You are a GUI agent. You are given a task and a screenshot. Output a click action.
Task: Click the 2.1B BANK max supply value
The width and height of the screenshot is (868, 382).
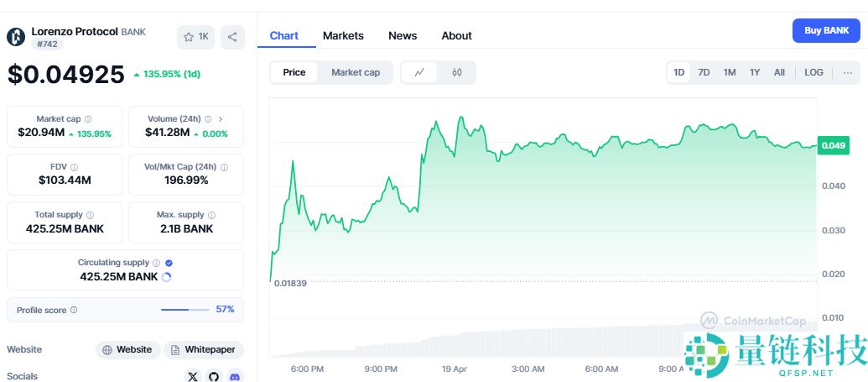(x=186, y=229)
